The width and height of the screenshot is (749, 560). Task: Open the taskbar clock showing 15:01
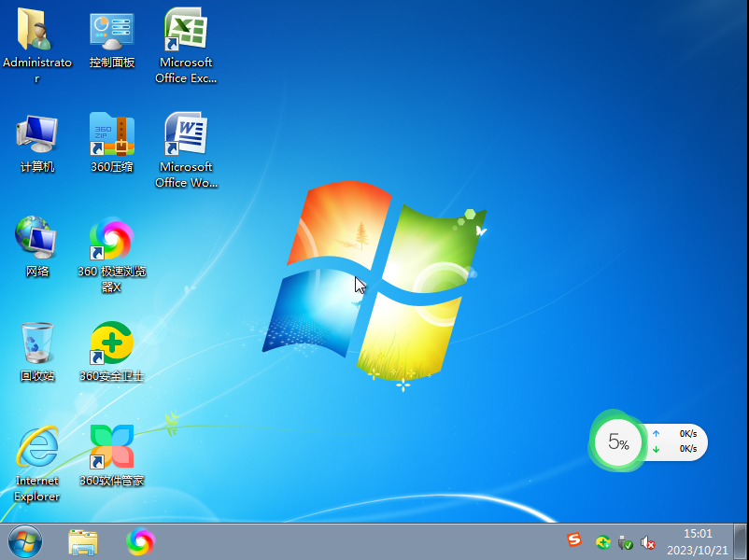698,542
